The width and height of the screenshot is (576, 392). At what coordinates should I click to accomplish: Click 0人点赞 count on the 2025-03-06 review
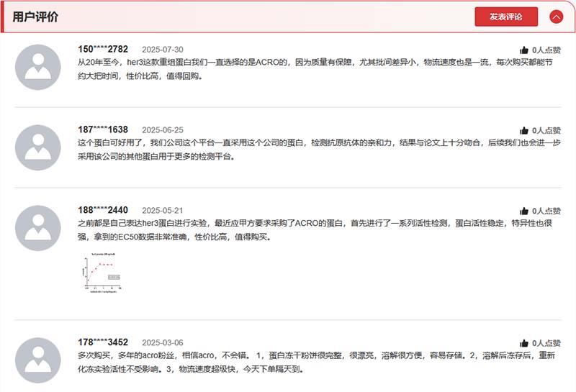point(546,344)
